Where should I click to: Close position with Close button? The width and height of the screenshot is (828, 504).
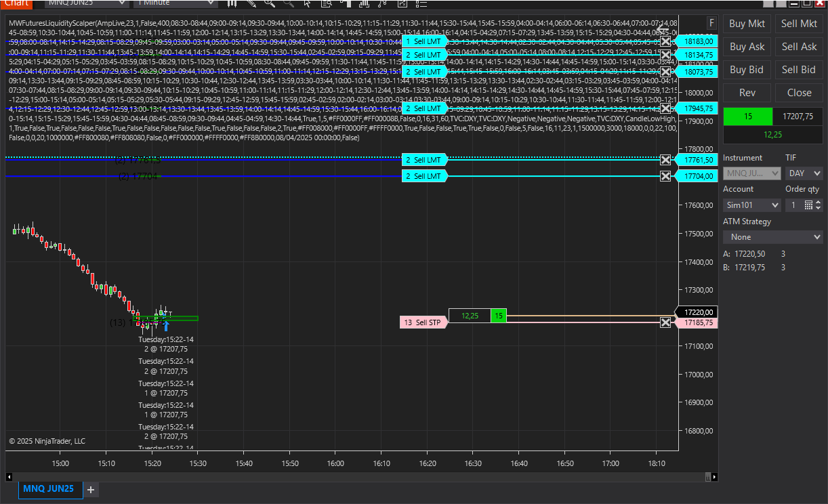[799, 93]
